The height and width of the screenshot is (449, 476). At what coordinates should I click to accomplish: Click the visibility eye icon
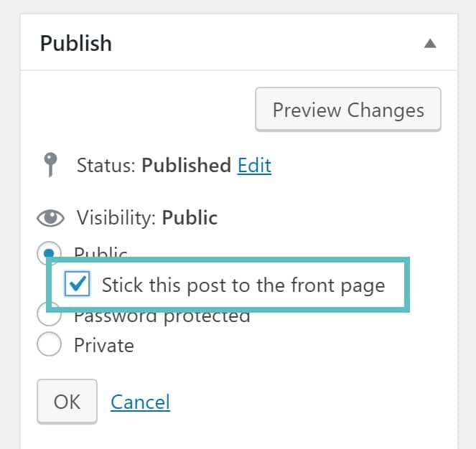pos(50,218)
